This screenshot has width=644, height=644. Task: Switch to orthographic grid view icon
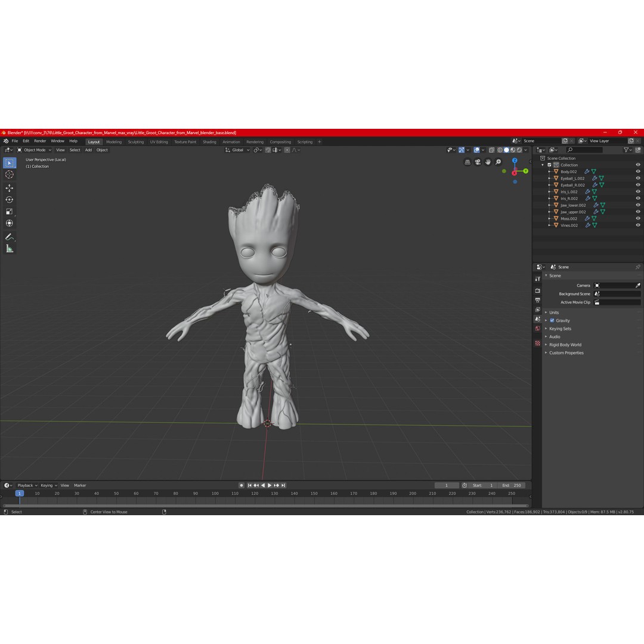pos(467,162)
